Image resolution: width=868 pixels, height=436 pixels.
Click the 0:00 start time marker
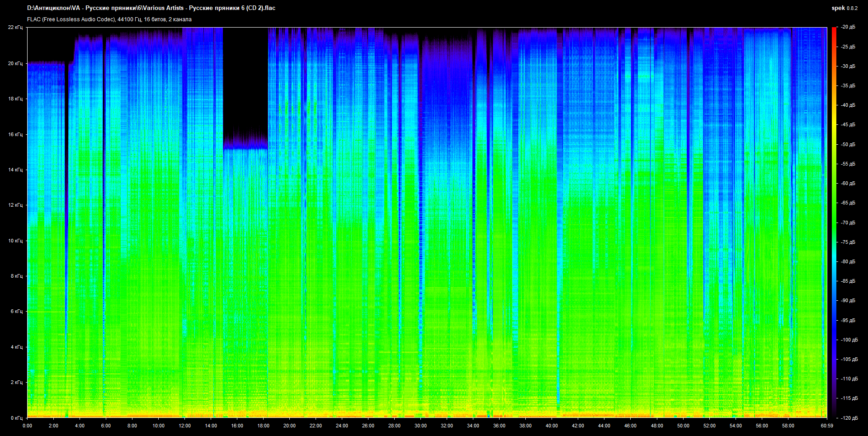click(28, 426)
